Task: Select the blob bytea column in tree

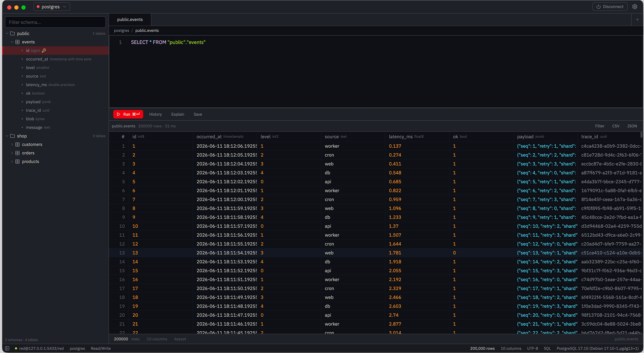Action: pyautogui.click(x=56, y=119)
